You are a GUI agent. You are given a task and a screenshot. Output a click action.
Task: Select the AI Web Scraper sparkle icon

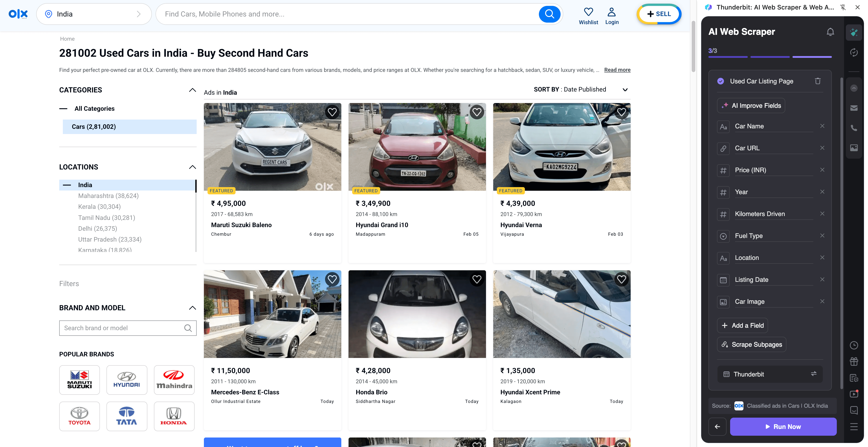click(854, 32)
